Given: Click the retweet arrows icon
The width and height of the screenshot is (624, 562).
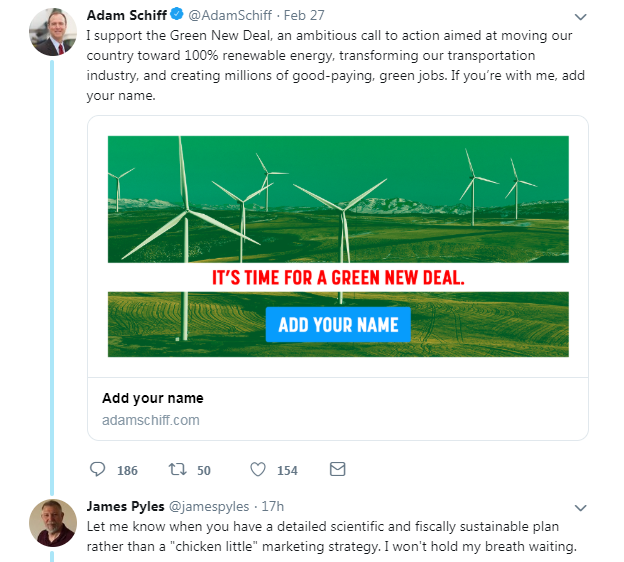Looking at the screenshot, I should click(176, 469).
